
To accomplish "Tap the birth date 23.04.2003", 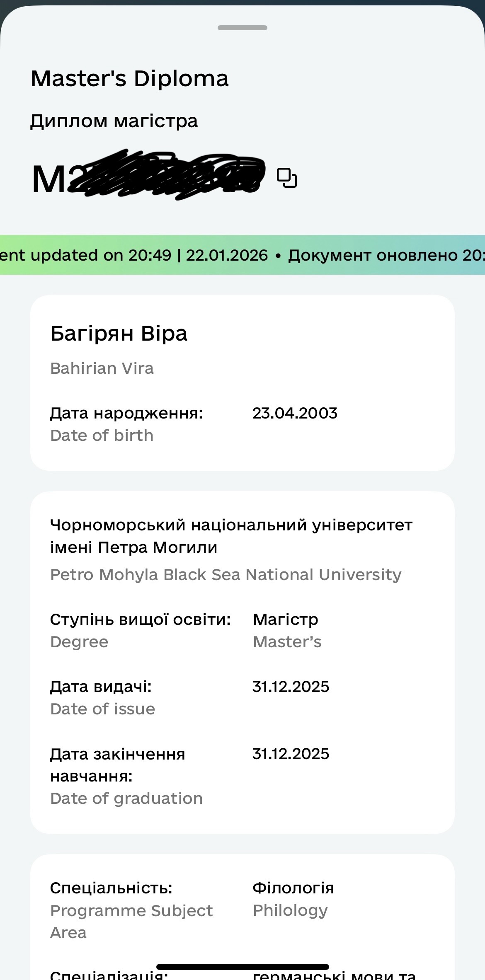I will click(295, 413).
